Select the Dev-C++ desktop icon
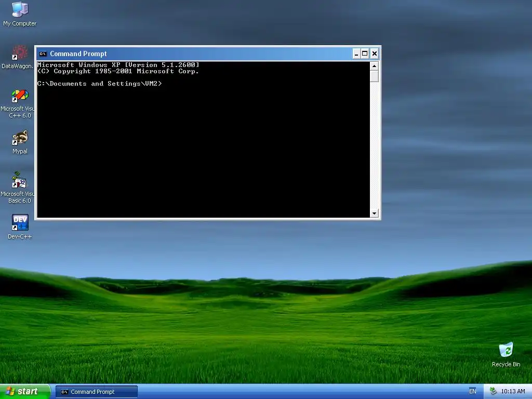This screenshot has height=399, width=532. (x=20, y=227)
